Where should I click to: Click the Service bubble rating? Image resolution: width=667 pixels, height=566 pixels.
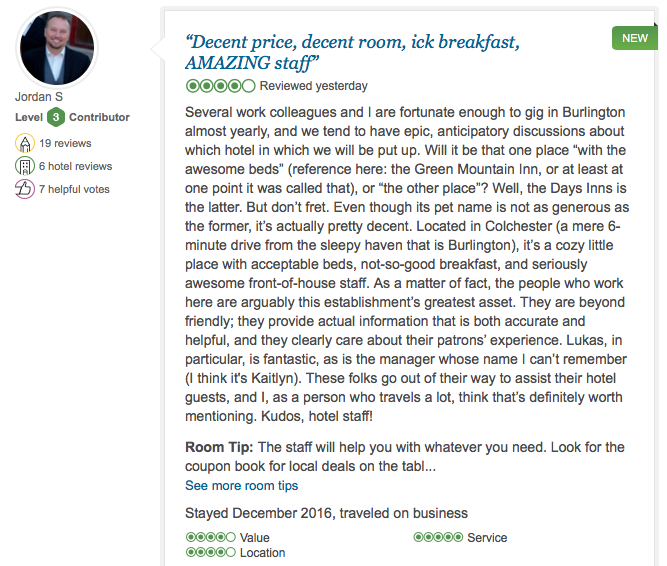coord(438,538)
